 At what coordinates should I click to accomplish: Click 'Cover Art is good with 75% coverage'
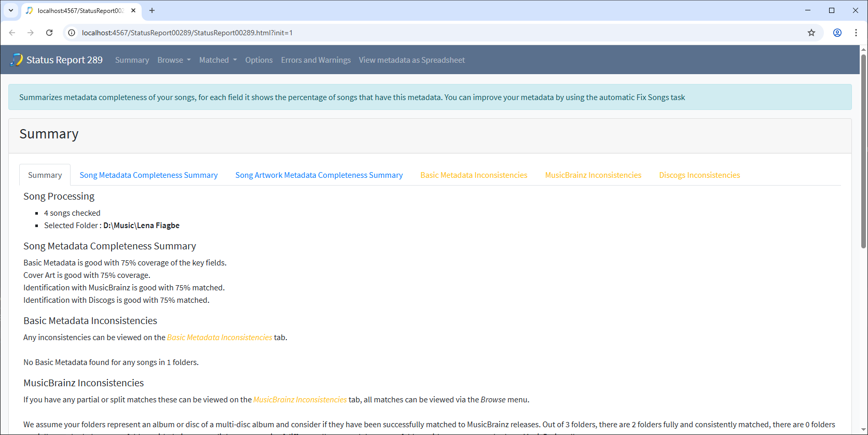pos(87,275)
